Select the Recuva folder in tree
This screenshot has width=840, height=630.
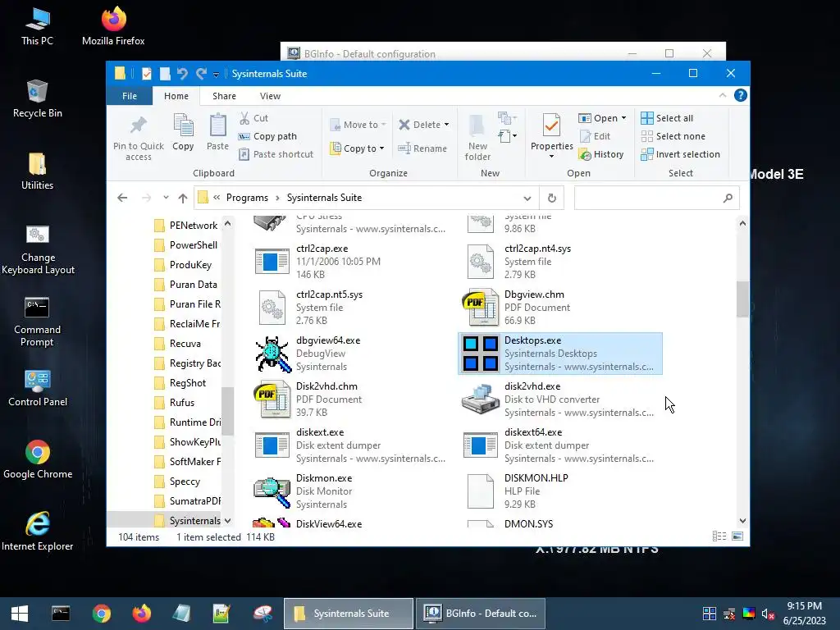185,344
